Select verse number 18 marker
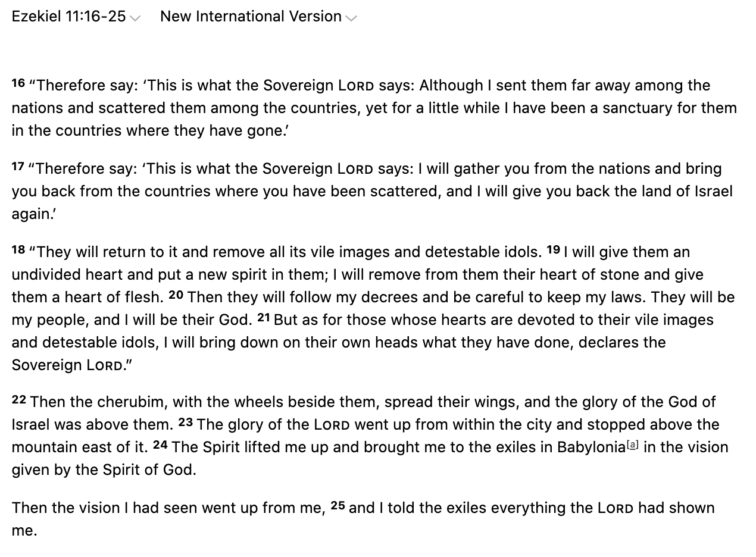The height and width of the screenshot is (557, 756). pos(18,249)
